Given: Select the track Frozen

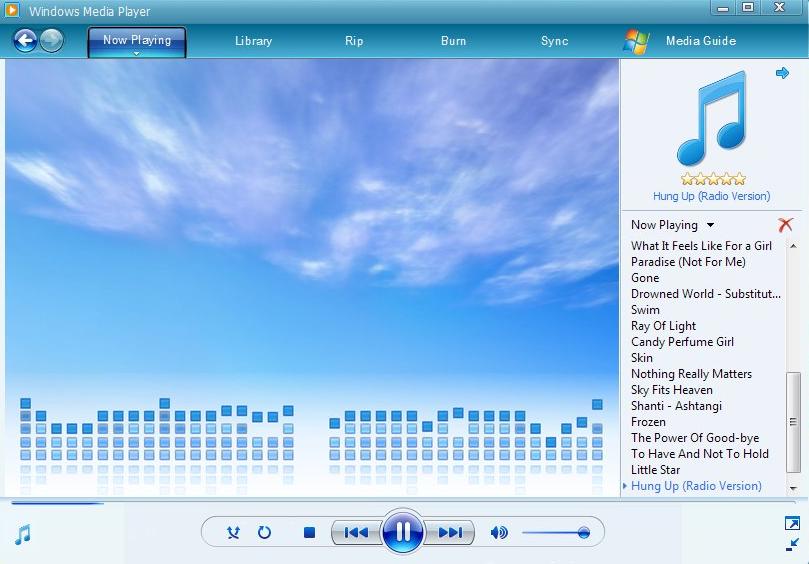Looking at the screenshot, I should pyautogui.click(x=648, y=422).
